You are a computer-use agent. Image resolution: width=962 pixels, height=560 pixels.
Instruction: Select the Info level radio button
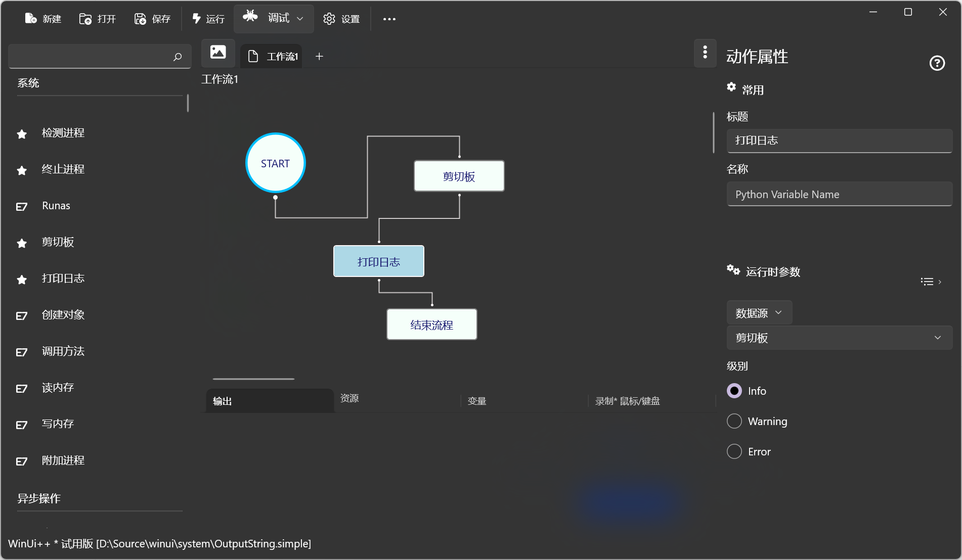coord(734,391)
